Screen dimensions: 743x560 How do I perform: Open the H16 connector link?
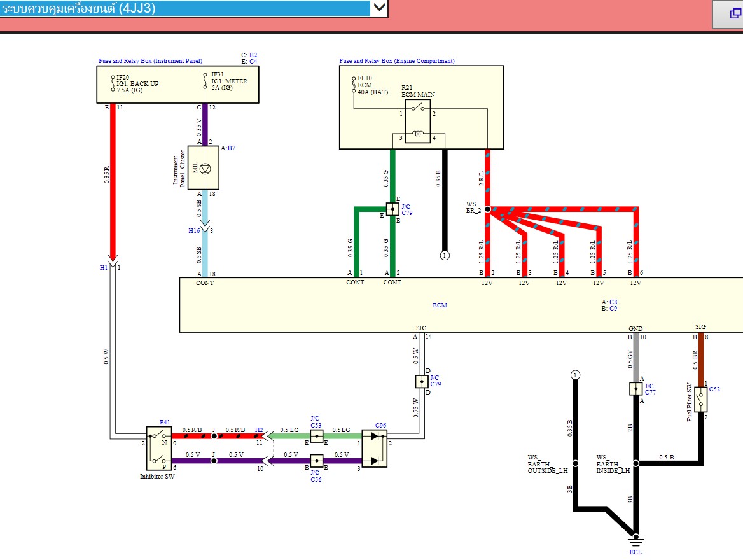pyautogui.click(x=194, y=231)
